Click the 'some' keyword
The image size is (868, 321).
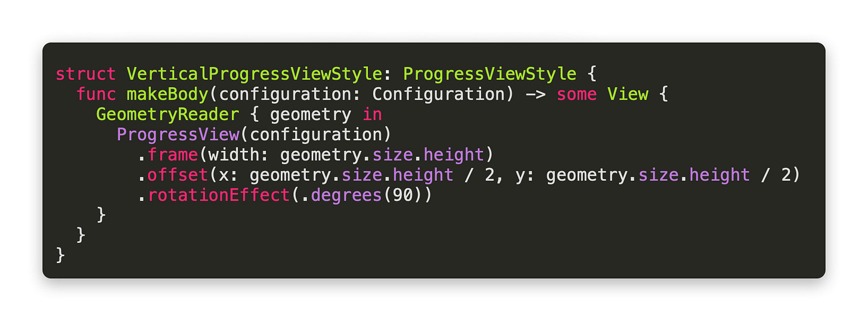point(576,94)
